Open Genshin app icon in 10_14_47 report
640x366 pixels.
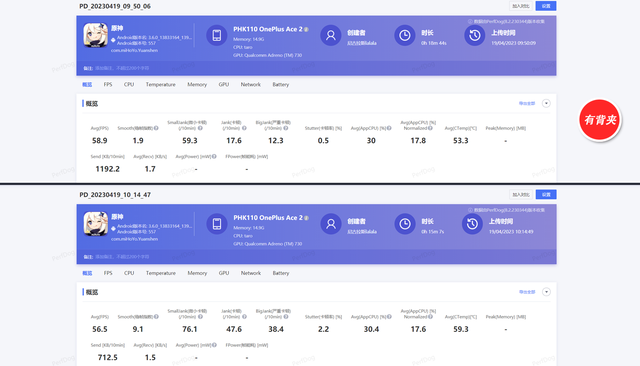[x=96, y=224]
